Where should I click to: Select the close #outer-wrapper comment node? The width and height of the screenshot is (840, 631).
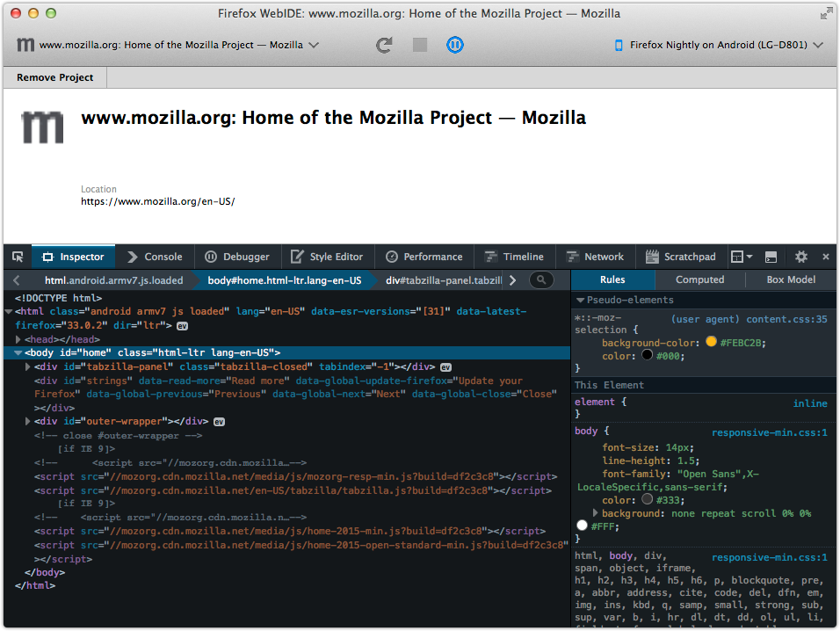point(119,436)
